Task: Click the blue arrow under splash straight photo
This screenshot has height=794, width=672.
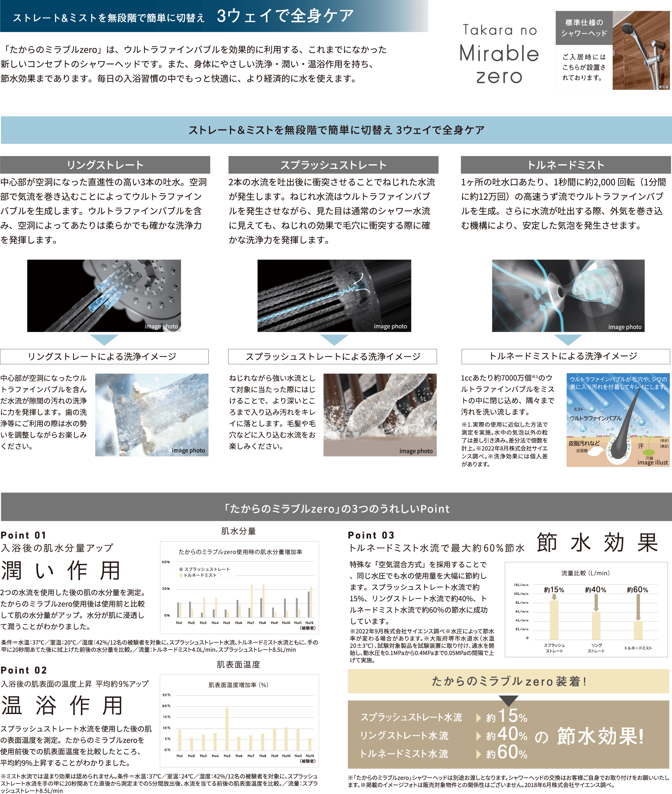Action: pos(334,340)
